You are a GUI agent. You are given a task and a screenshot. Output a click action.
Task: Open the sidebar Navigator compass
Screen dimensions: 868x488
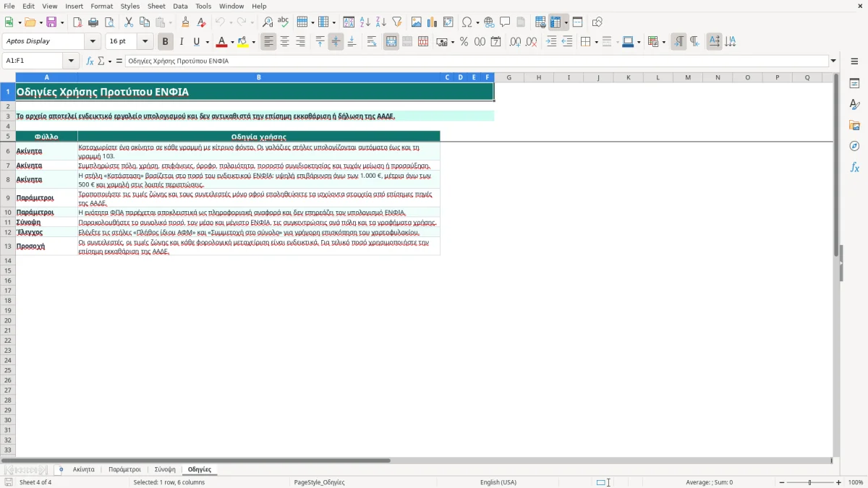click(854, 146)
